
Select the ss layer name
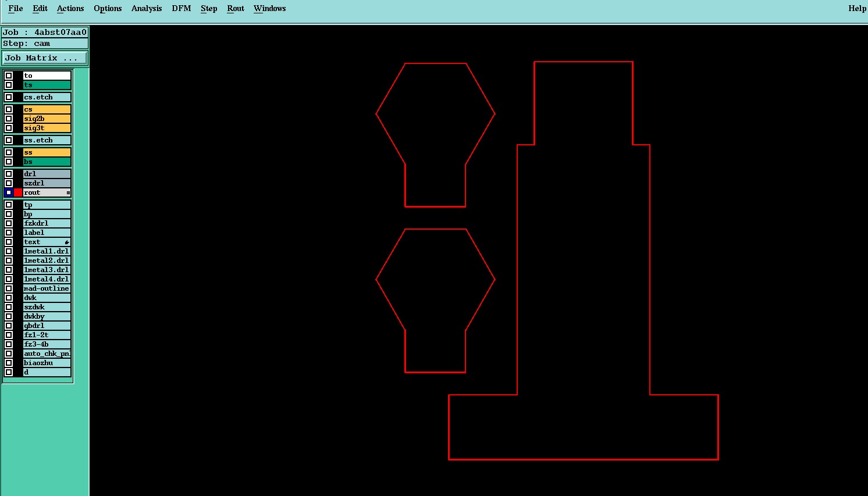tap(47, 152)
